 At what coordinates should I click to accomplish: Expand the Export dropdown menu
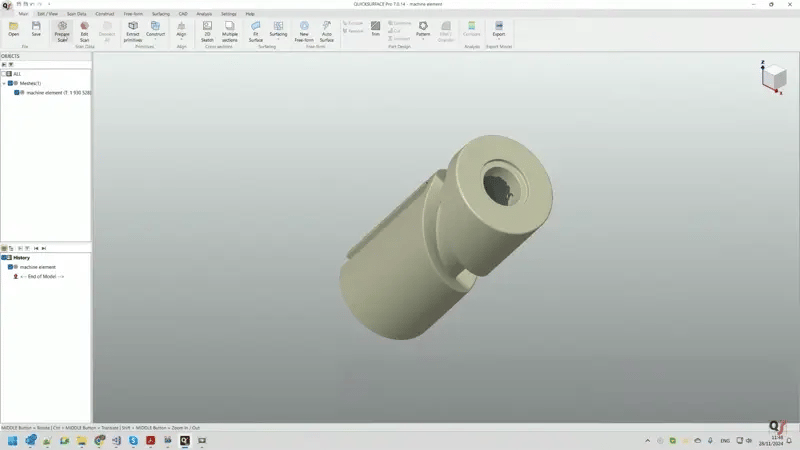[x=498, y=36]
